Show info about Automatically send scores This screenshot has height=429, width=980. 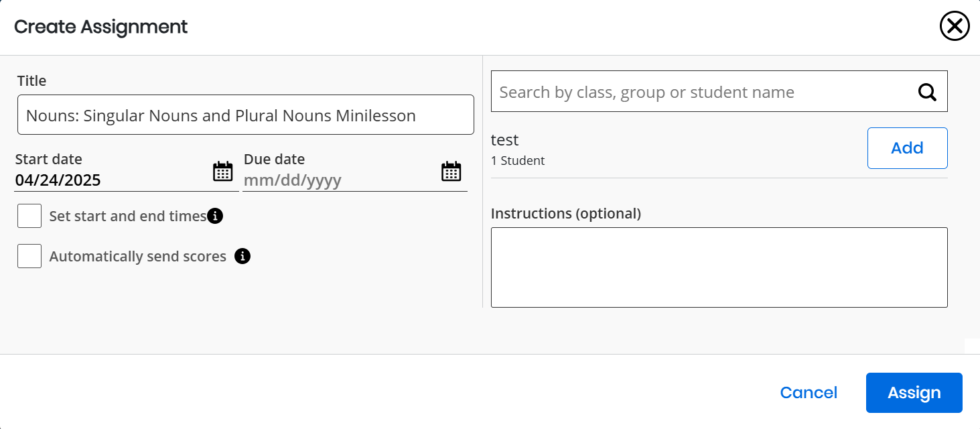click(x=242, y=256)
